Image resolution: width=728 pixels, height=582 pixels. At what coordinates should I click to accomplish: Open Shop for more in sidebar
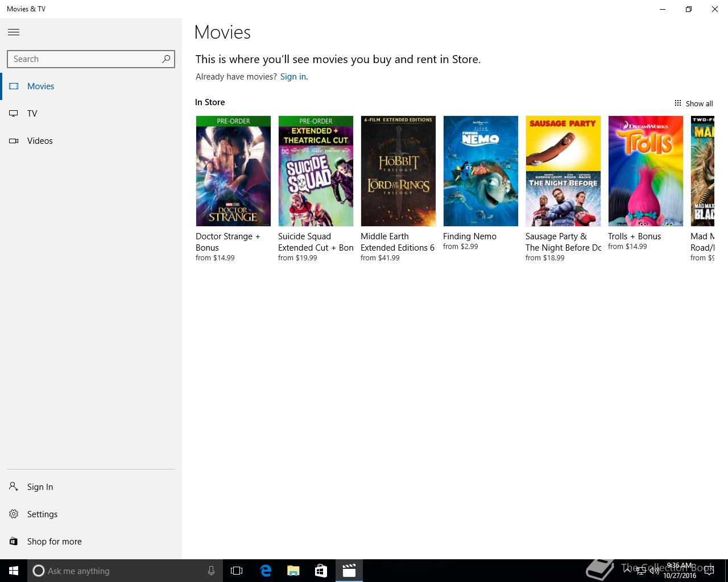click(x=91, y=542)
